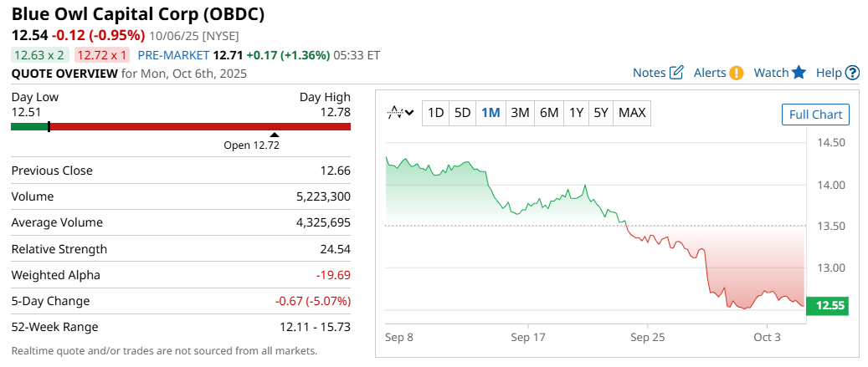Screen dimensions: 868x367
Task: Switch chart to 1M range
Action: [490, 113]
